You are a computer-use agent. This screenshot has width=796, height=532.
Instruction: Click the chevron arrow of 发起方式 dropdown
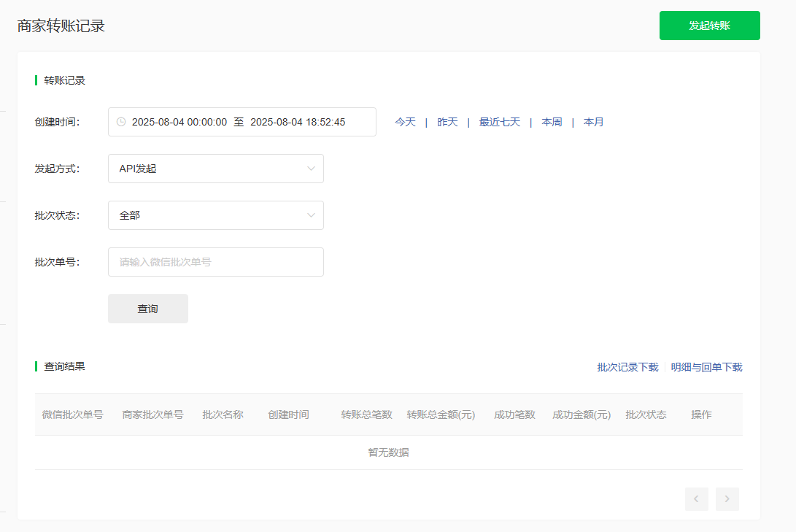[312, 169]
